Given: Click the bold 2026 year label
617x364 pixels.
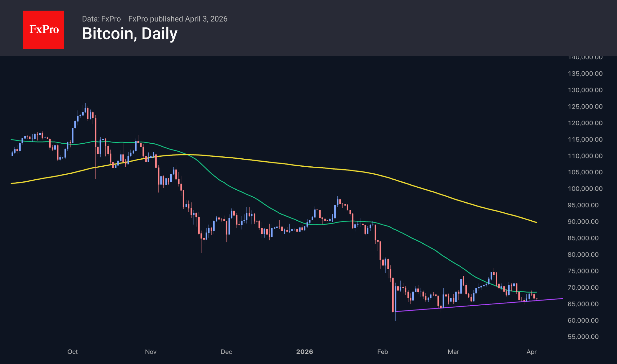Looking at the screenshot, I should coord(305,352).
